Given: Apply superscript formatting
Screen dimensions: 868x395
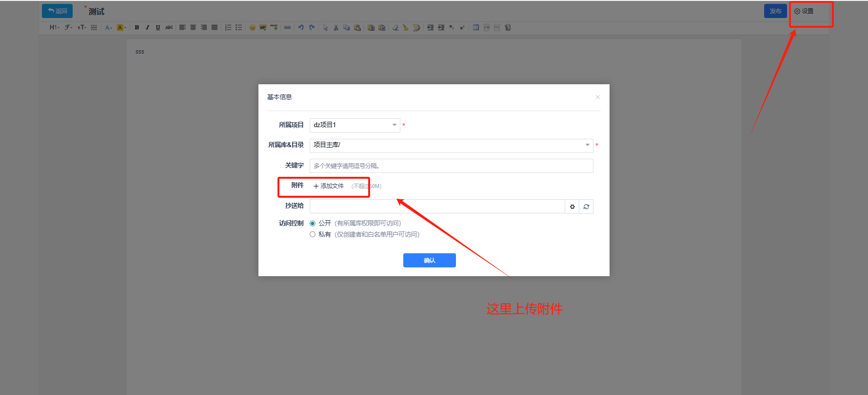Looking at the screenshot, I should click(462, 28).
